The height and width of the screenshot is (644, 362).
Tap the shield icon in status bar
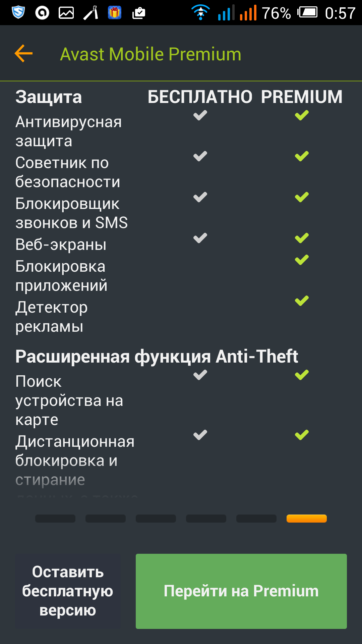18,13
